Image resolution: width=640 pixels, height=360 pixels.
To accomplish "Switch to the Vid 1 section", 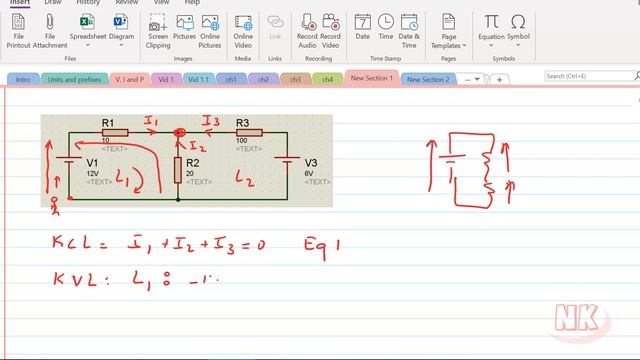I will (x=166, y=80).
